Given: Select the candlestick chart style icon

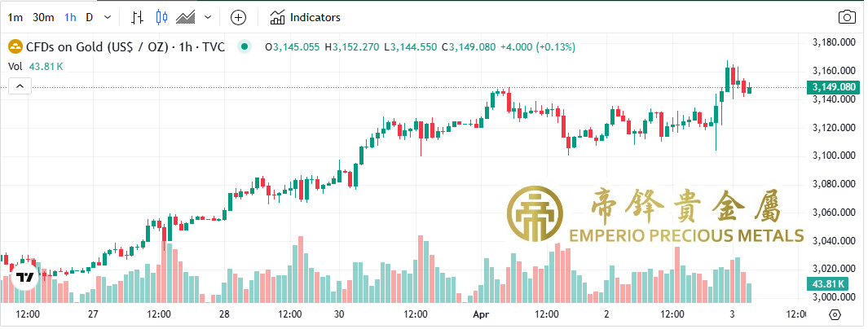Looking at the screenshot, I should [161, 17].
